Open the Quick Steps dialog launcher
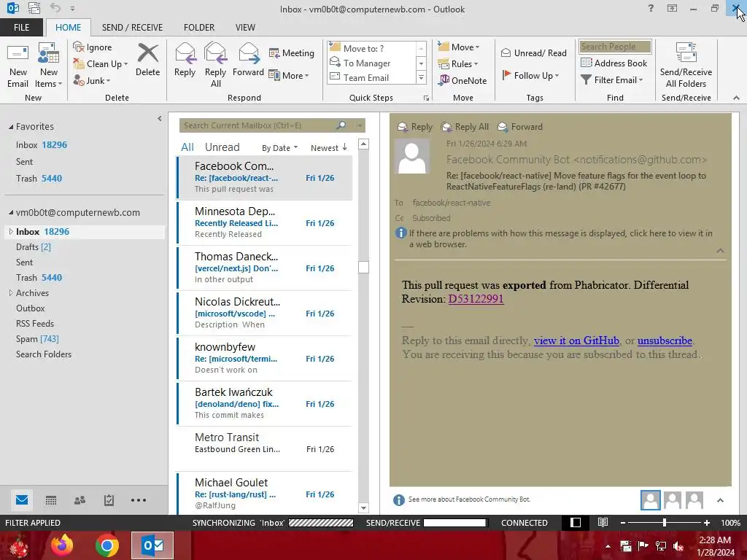This screenshot has height=560, width=747. pos(426,98)
